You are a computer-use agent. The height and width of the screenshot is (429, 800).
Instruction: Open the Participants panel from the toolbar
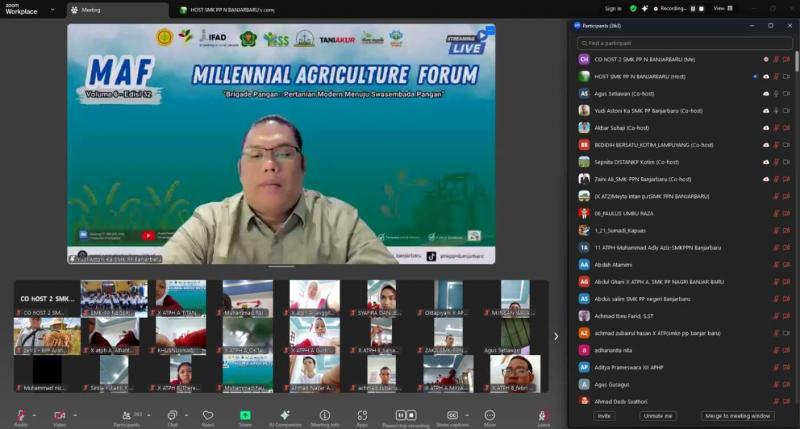pyautogui.click(x=127, y=416)
